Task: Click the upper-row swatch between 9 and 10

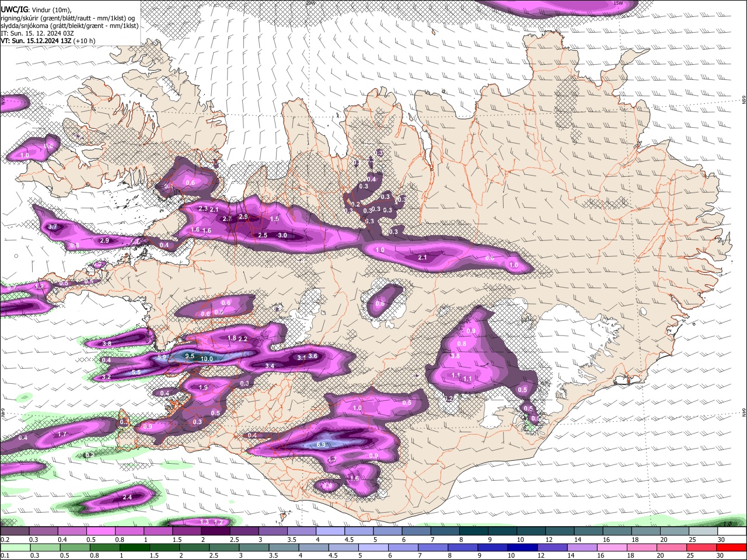Action: [502, 531]
